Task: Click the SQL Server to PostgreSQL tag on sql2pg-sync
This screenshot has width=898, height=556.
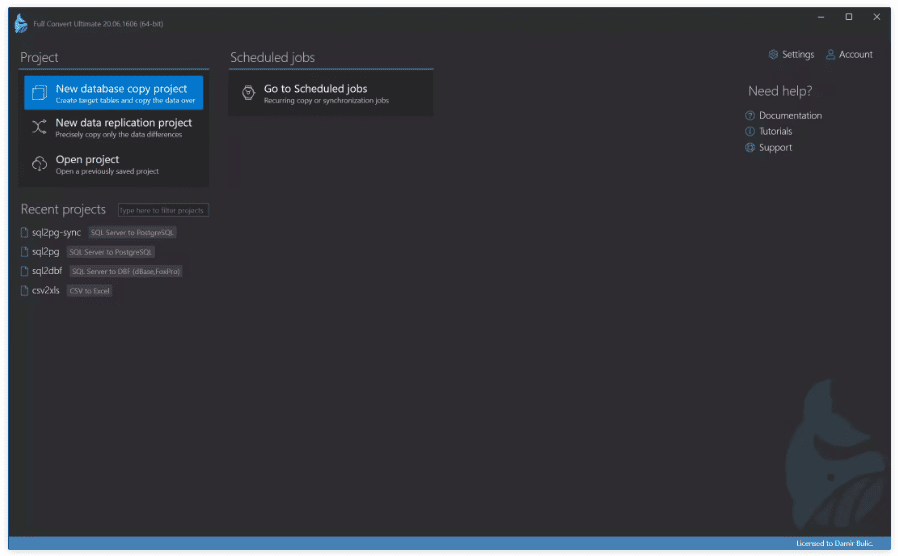Action: pyautogui.click(x=132, y=232)
